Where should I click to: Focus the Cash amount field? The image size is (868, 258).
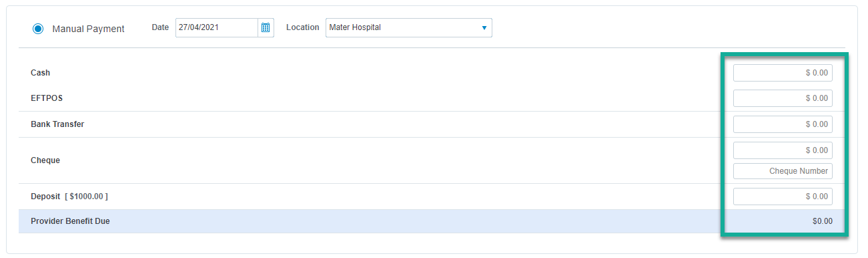coord(783,73)
